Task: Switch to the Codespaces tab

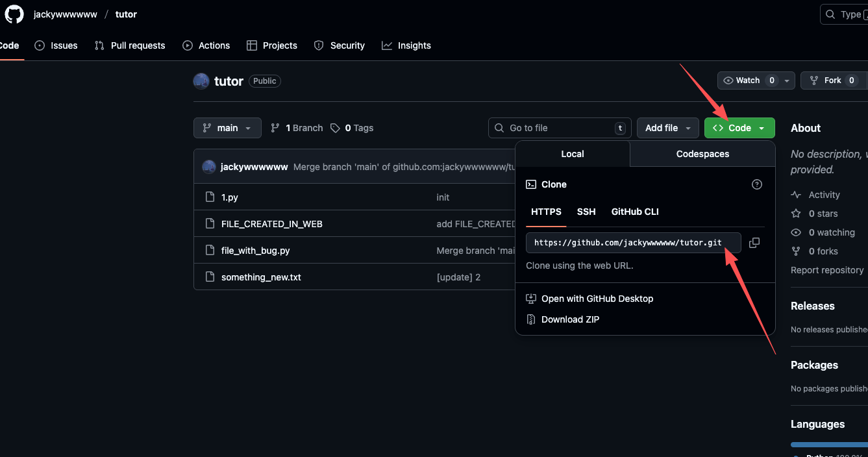Action: pos(702,154)
